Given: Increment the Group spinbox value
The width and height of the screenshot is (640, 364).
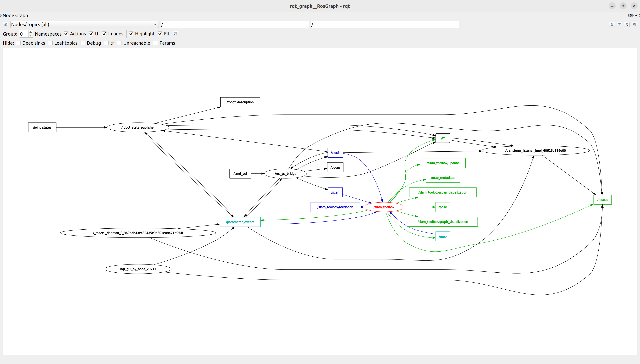Looking at the screenshot, I should point(31,32).
